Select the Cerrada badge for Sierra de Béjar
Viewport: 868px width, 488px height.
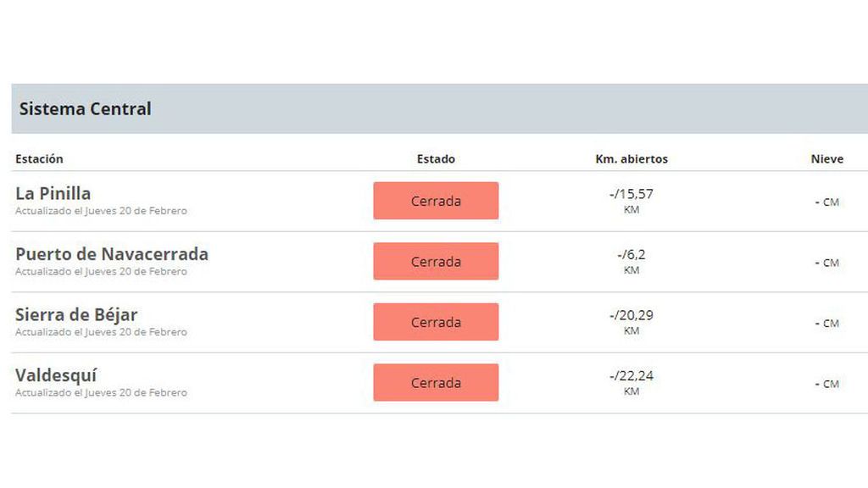point(436,322)
